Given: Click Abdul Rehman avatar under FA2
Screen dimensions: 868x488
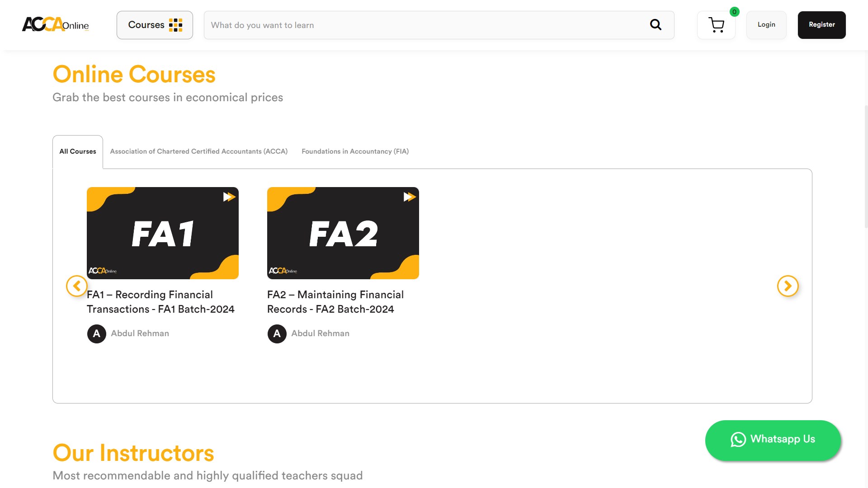Looking at the screenshot, I should point(277,334).
